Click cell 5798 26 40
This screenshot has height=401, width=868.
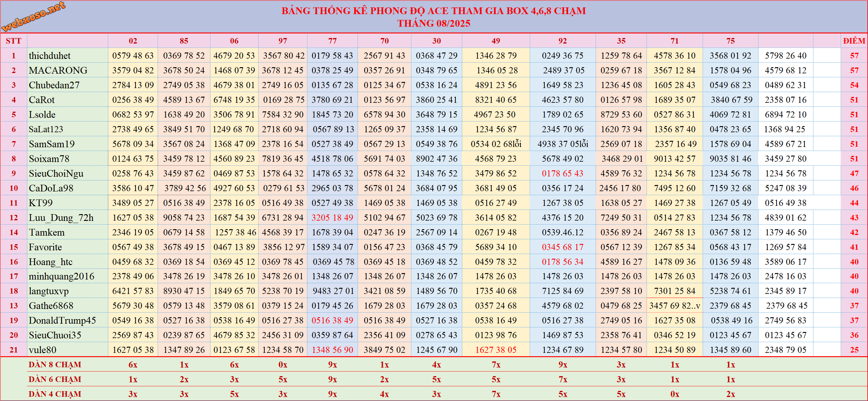point(785,56)
